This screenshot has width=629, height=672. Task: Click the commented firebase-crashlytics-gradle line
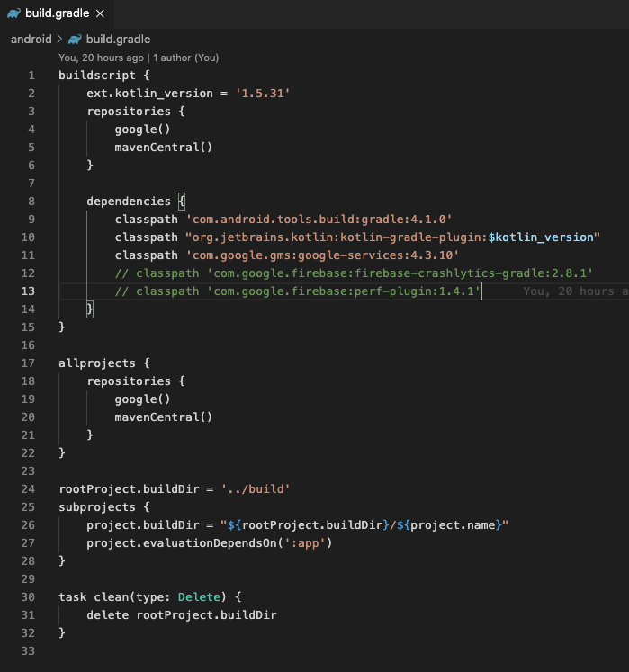[354, 273]
